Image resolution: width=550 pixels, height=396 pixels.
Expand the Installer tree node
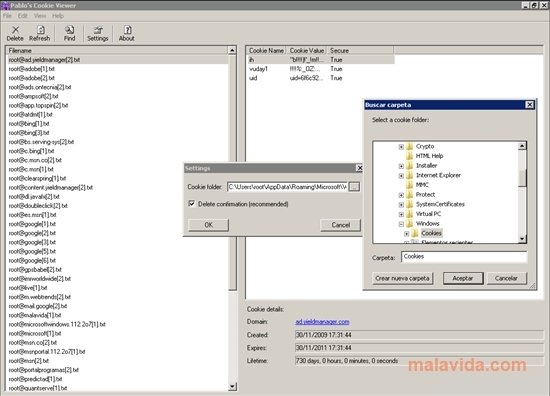[x=401, y=166]
